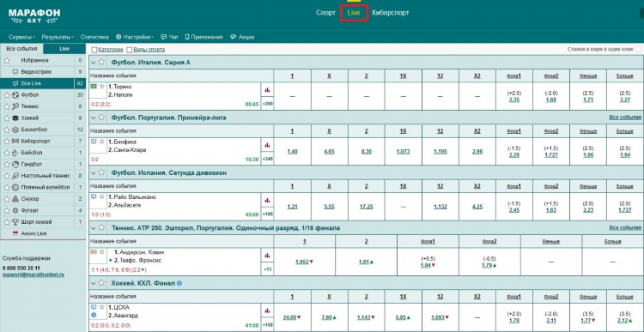Click the Футзал icon in sidebar
The height and width of the screenshot is (332, 644).
[x=15, y=210]
